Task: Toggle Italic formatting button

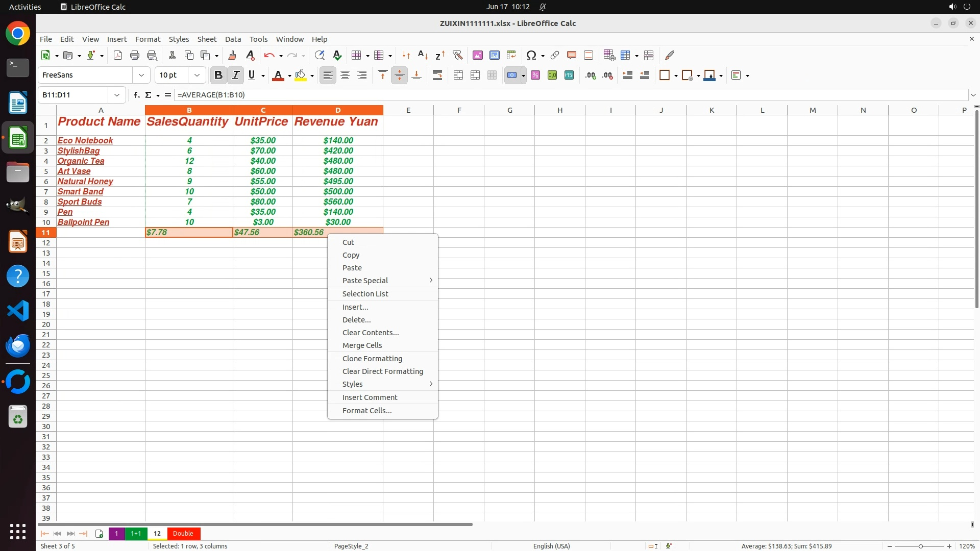Action: pyautogui.click(x=235, y=76)
